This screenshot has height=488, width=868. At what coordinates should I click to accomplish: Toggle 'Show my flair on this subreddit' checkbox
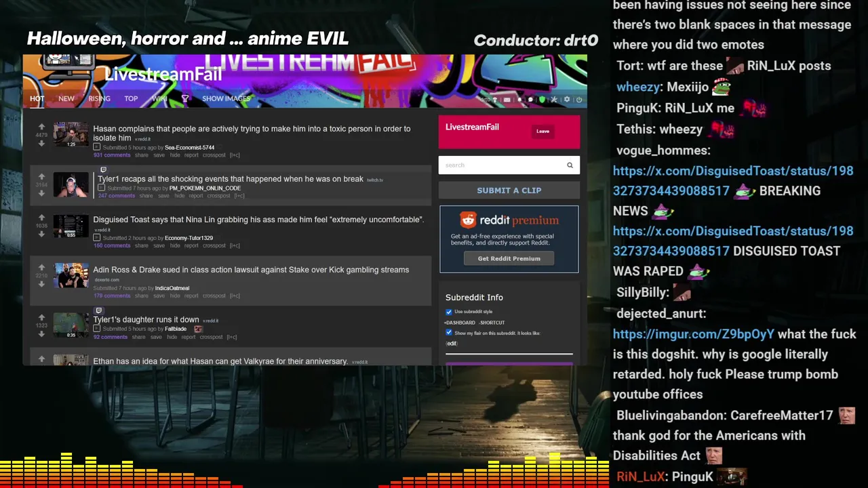click(x=448, y=333)
